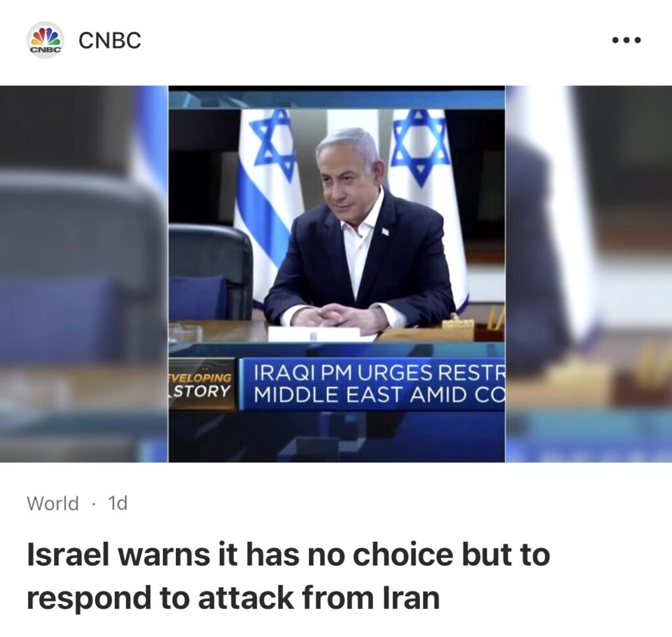This screenshot has height=637, width=672.
Task: Click the CNBC peacock logo icon
Action: [x=45, y=40]
